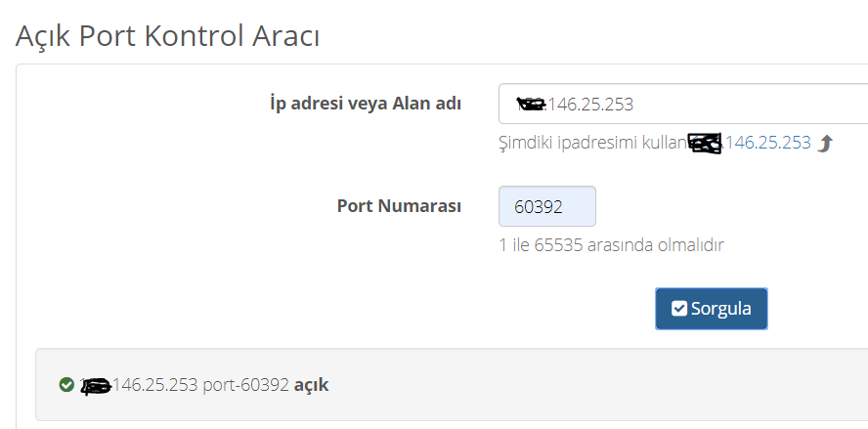Click 'port-60392' in the result message
868x429 pixels.
245,385
